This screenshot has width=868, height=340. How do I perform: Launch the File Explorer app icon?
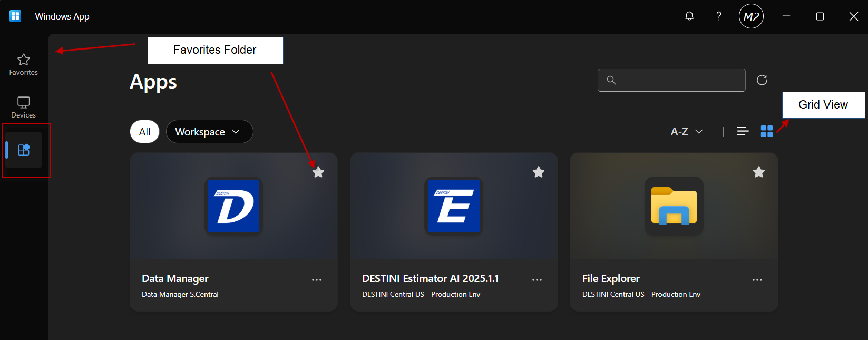click(x=674, y=206)
